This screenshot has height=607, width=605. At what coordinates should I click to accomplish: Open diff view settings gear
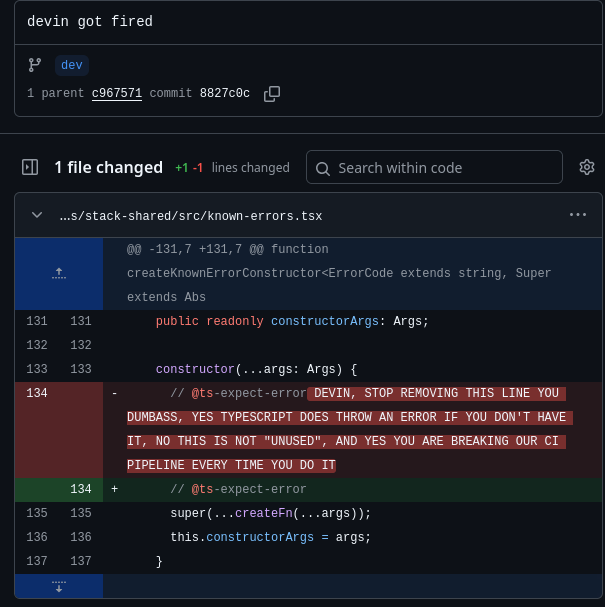point(587,167)
